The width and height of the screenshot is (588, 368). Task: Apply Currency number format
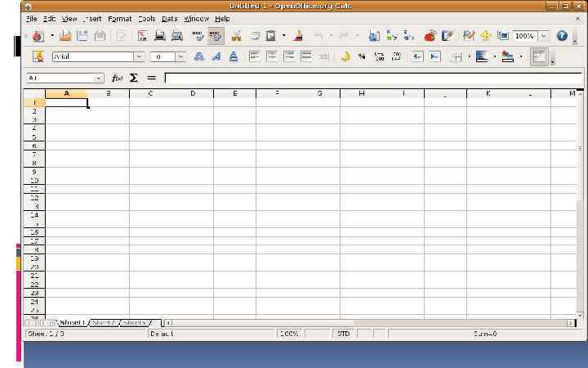tap(345, 56)
